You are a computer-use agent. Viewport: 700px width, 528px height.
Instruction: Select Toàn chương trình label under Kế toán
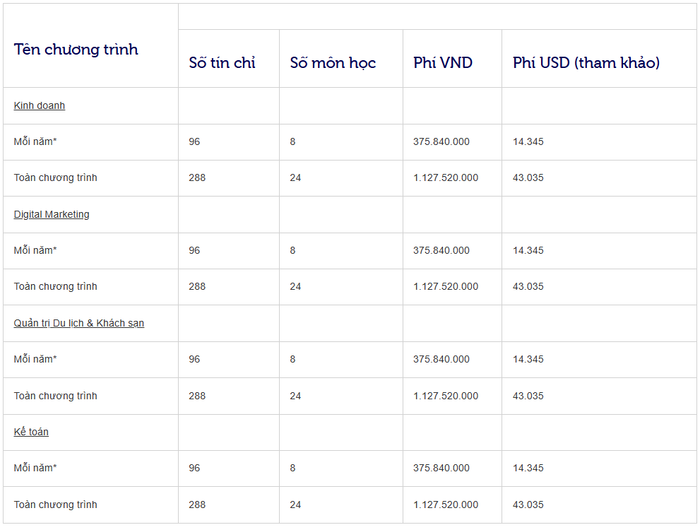click(55, 504)
